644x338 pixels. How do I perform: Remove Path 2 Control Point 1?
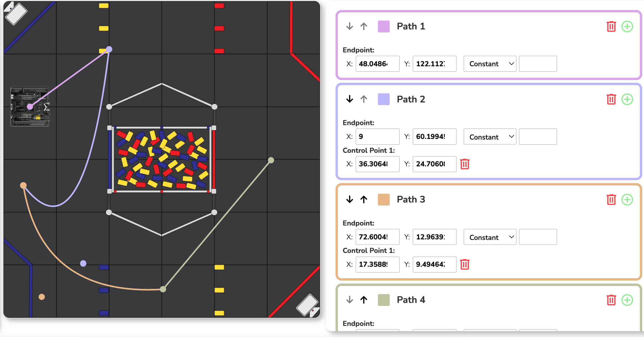tap(464, 164)
